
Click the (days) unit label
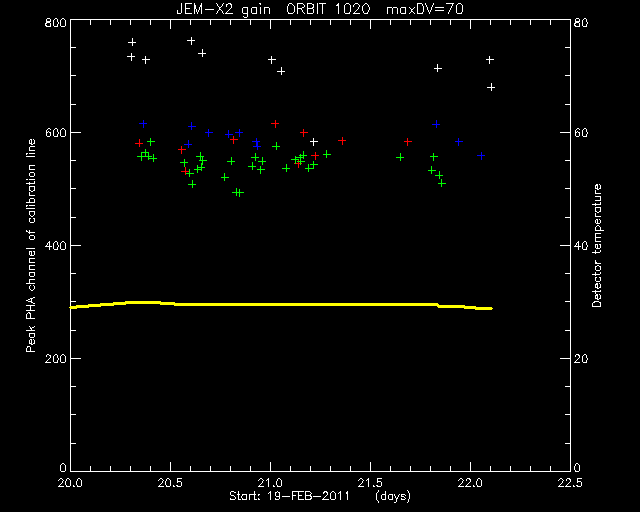tap(393, 496)
